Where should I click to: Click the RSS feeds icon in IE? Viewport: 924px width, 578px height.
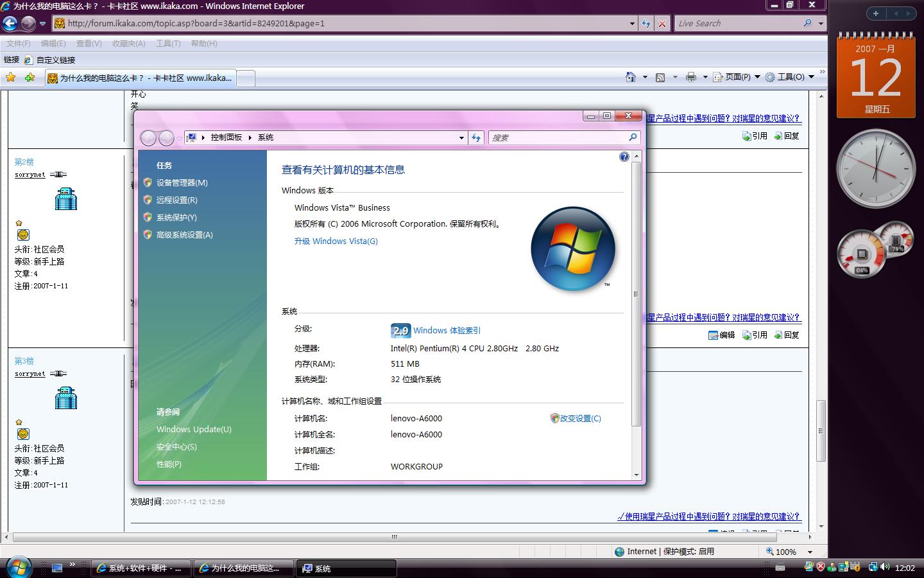[660, 77]
